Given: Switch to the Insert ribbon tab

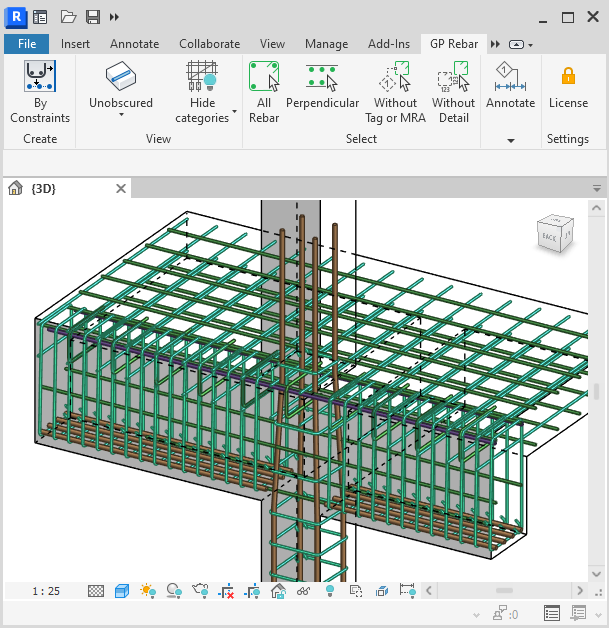Looking at the screenshot, I should click(x=75, y=44).
